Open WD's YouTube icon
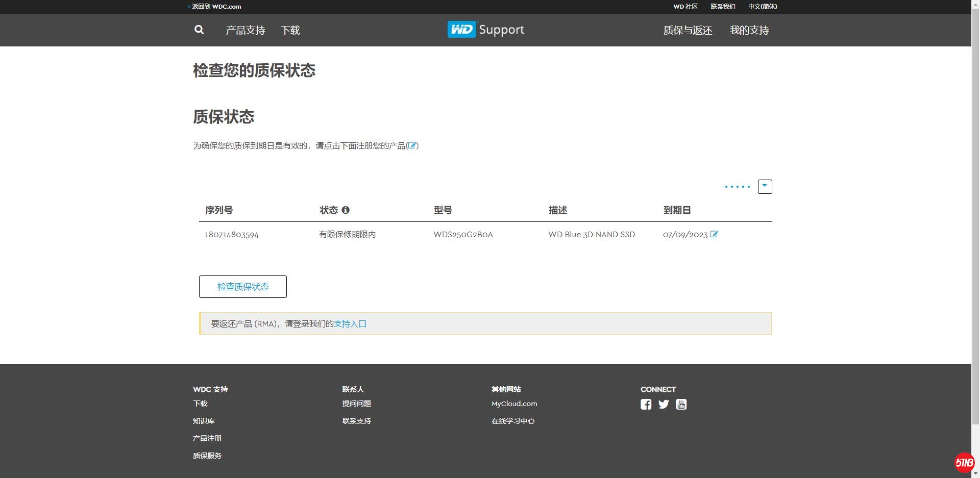 (x=681, y=404)
